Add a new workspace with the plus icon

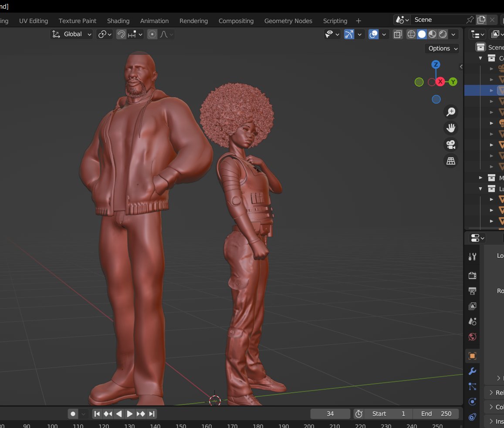coord(359,21)
